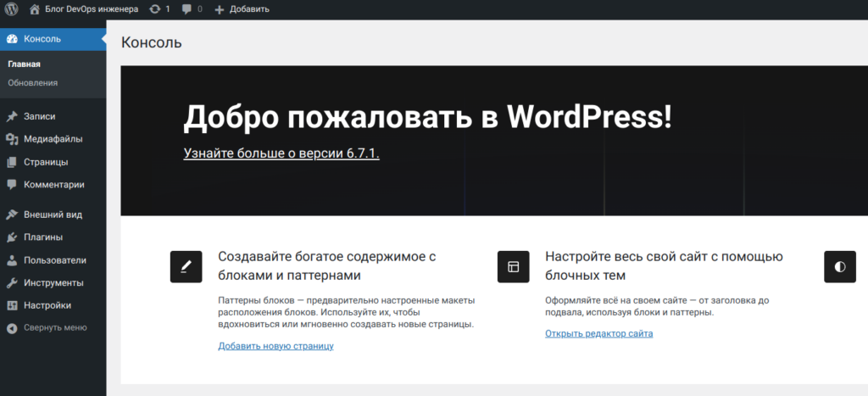Screen dimensions: 868x396
Task: Open Внешний вид menu
Action: [x=53, y=215]
